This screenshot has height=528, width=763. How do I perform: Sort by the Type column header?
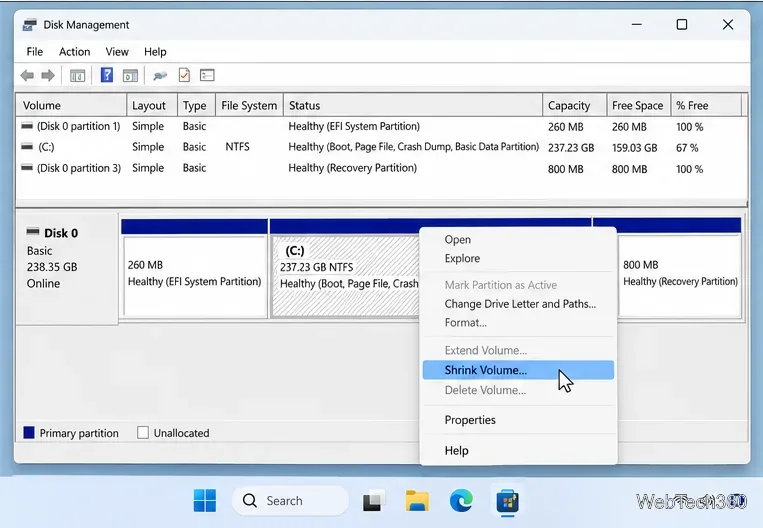(197, 106)
